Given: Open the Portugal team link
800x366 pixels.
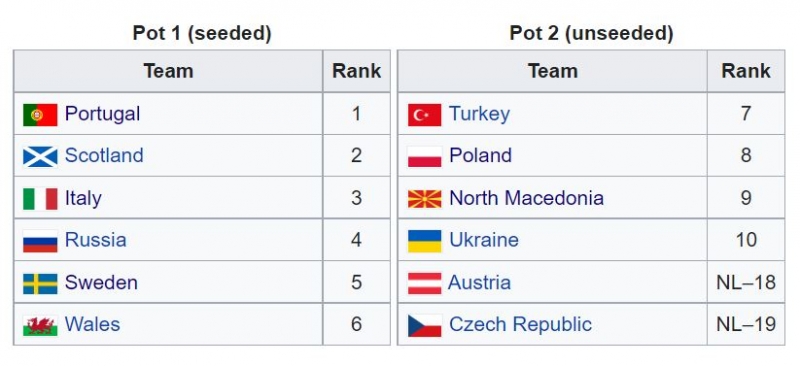Looking at the screenshot, I should 102,114.
